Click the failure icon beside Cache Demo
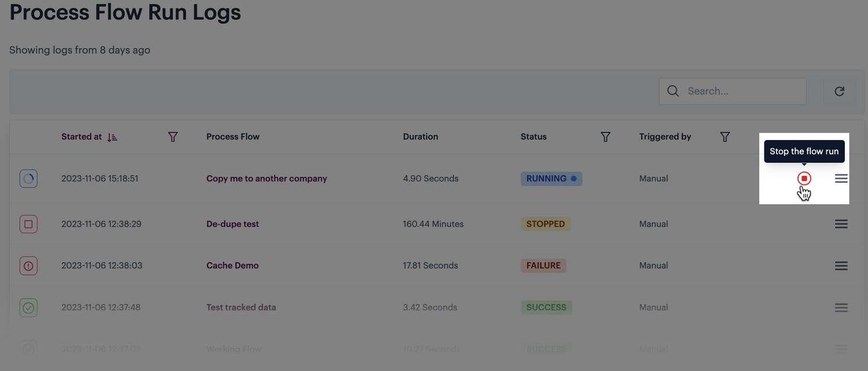 (28, 265)
